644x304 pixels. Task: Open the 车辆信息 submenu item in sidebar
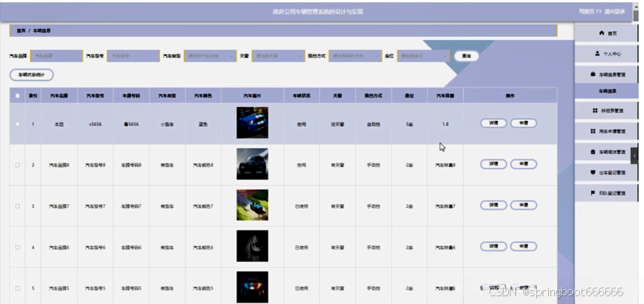click(607, 91)
